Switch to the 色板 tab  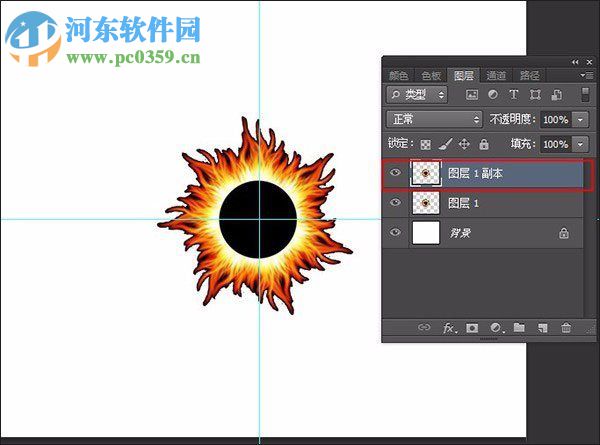[x=431, y=75]
